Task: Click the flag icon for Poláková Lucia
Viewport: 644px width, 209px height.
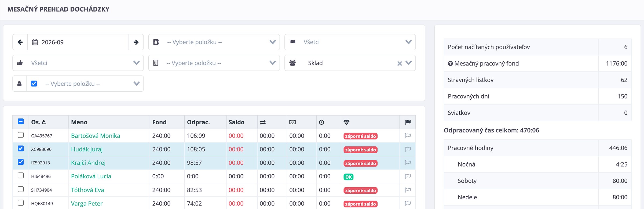Action: point(408,176)
